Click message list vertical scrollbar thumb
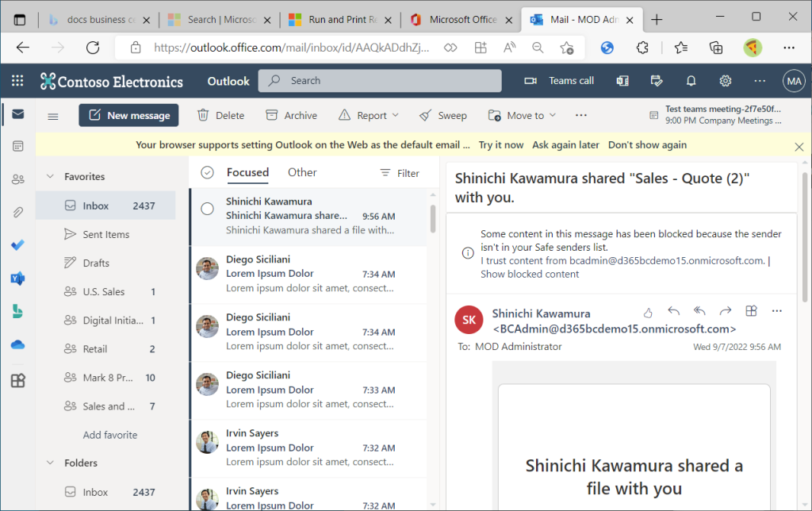The height and width of the screenshot is (511, 812). 432,219
